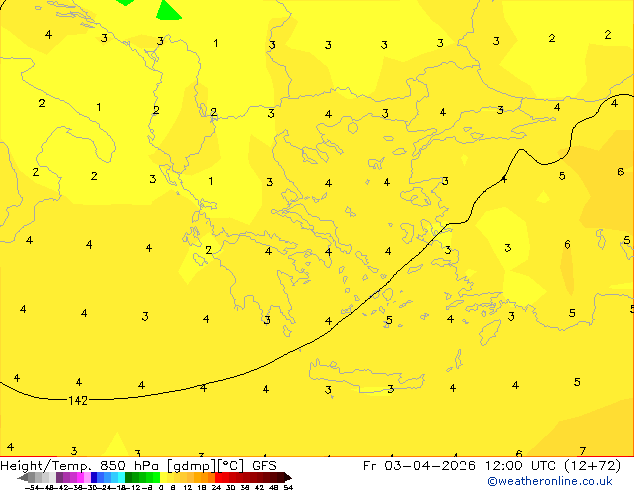Click the (12+72) forecast hour label
Viewport: 634px width, 490px height.
[592, 466]
